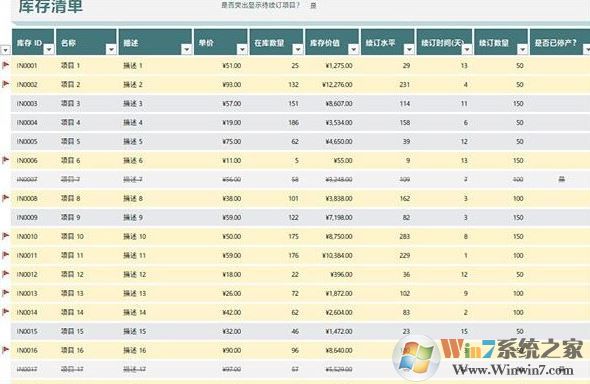This screenshot has width=590, height=384.
Task: Open the 在库数量 filter dropdown
Action: point(298,49)
